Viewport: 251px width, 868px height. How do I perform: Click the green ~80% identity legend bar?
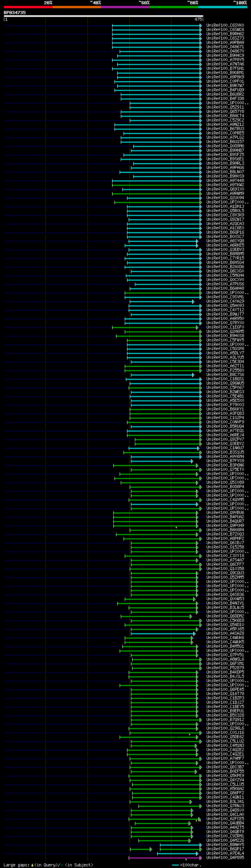[x=174, y=7]
